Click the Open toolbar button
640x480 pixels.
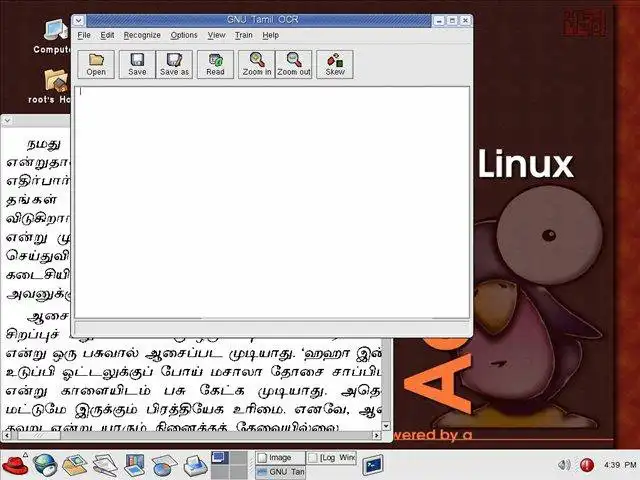pos(96,64)
